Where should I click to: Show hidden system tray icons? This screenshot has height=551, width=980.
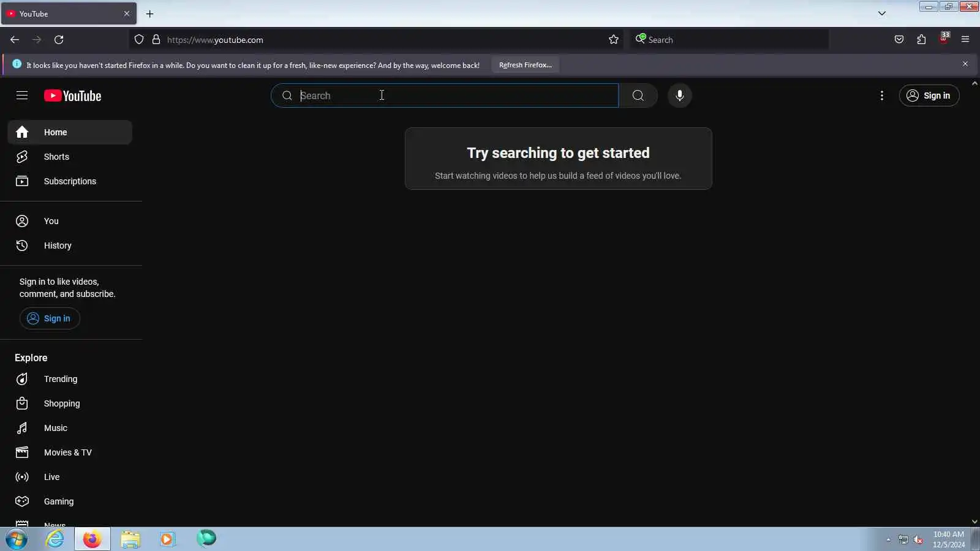tap(888, 539)
